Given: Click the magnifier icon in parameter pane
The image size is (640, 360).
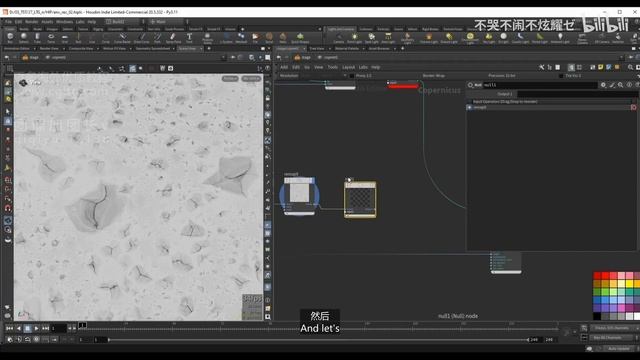Looking at the screenshot, I should [620, 85].
